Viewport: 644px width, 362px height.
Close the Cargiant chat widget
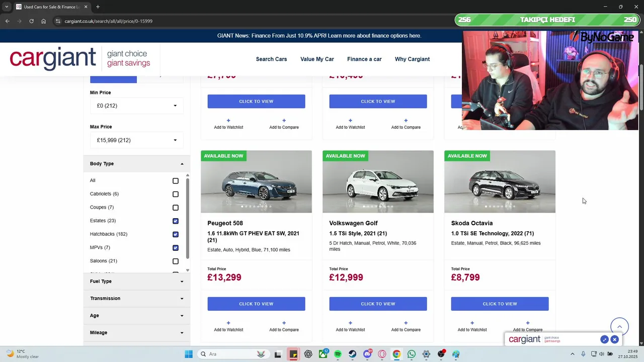(614, 339)
